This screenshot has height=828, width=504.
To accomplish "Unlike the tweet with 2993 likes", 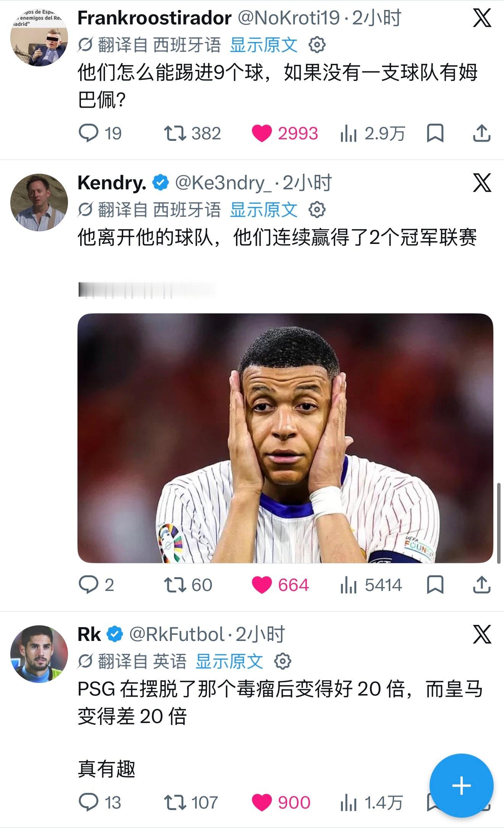I will [x=284, y=134].
